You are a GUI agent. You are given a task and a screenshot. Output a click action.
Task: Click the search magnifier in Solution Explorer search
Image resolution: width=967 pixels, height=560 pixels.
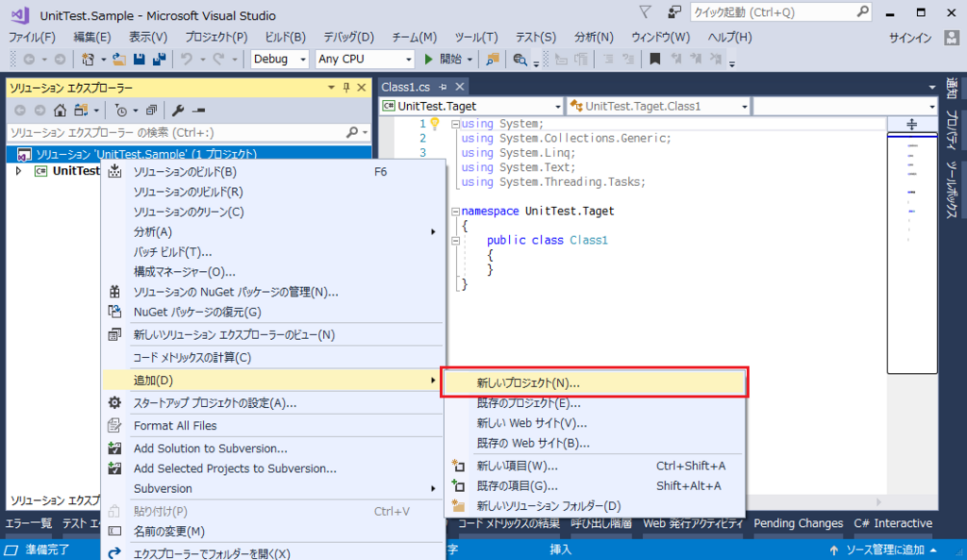point(352,132)
